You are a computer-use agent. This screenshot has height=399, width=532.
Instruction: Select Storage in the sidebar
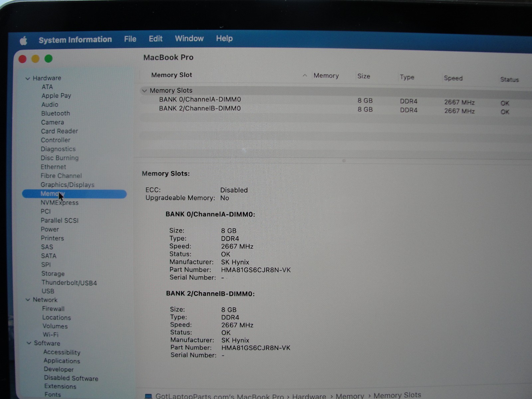click(53, 274)
